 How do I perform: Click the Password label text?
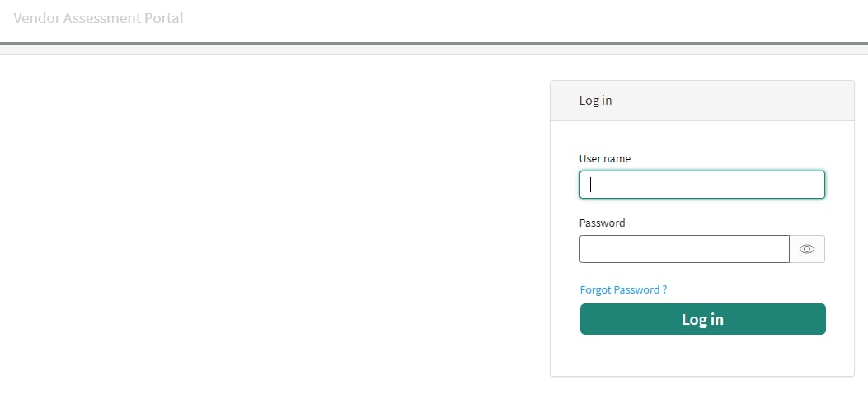[603, 223]
